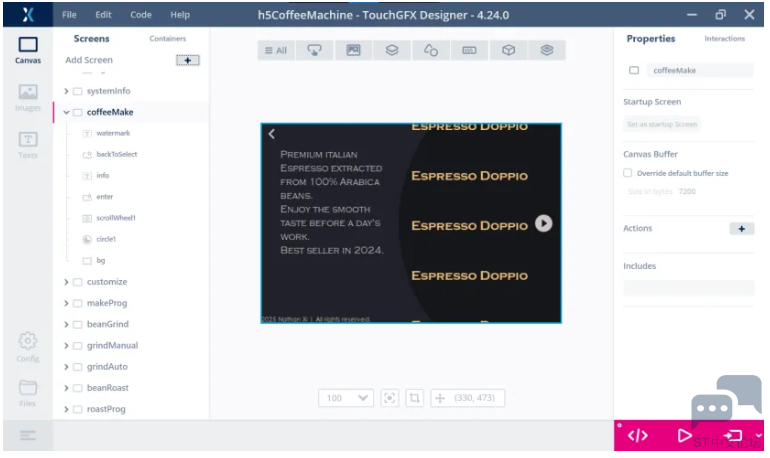Click the round play button on canvas
Image resolution: width=770 pixels, height=458 pixels.
544,224
